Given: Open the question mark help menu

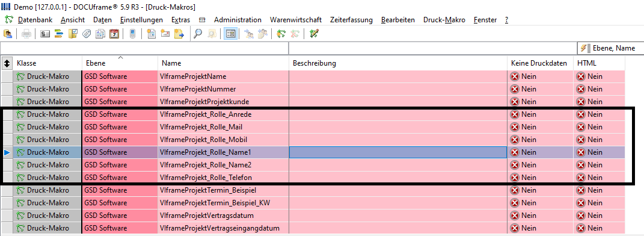Looking at the screenshot, I should point(506,20).
